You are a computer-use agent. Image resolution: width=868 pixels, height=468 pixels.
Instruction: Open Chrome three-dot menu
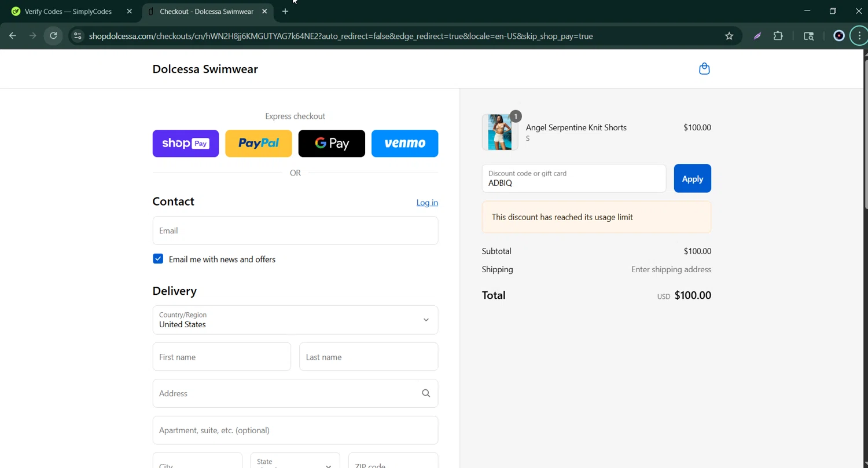pyautogui.click(x=859, y=36)
